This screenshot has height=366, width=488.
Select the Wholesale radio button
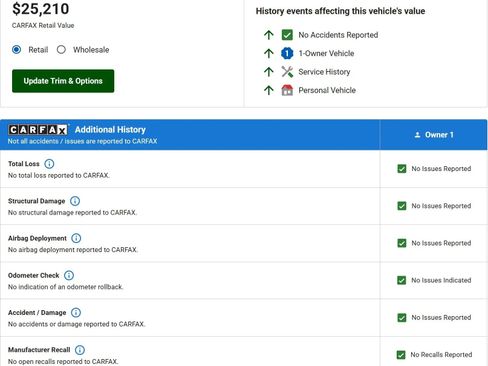pyautogui.click(x=61, y=50)
